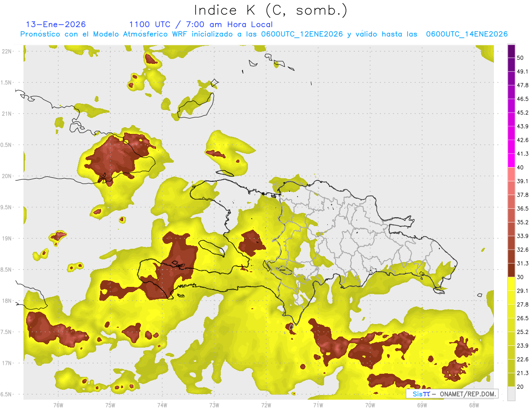Pick the gray legend band below 20

pyautogui.click(x=512, y=394)
